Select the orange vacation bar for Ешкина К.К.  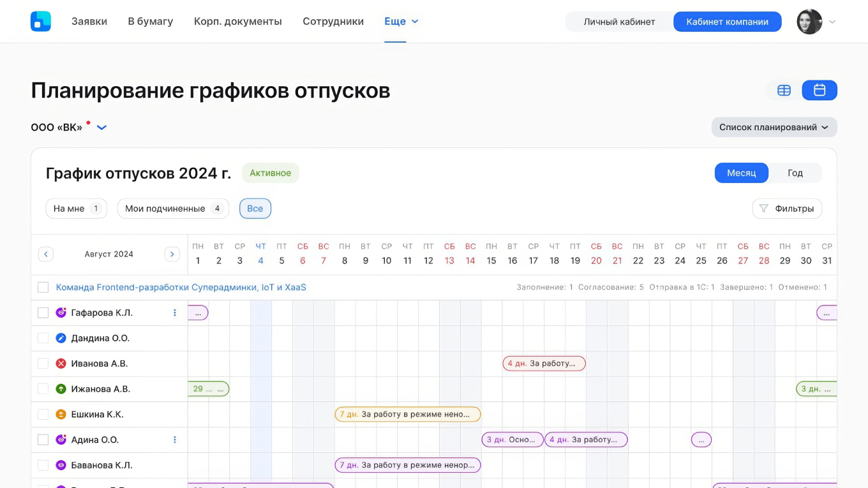tap(408, 414)
